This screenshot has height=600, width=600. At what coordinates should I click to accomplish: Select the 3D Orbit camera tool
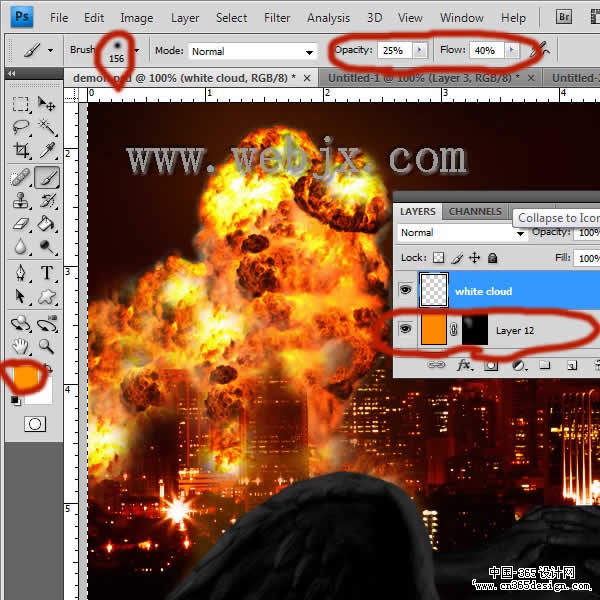click(47, 324)
